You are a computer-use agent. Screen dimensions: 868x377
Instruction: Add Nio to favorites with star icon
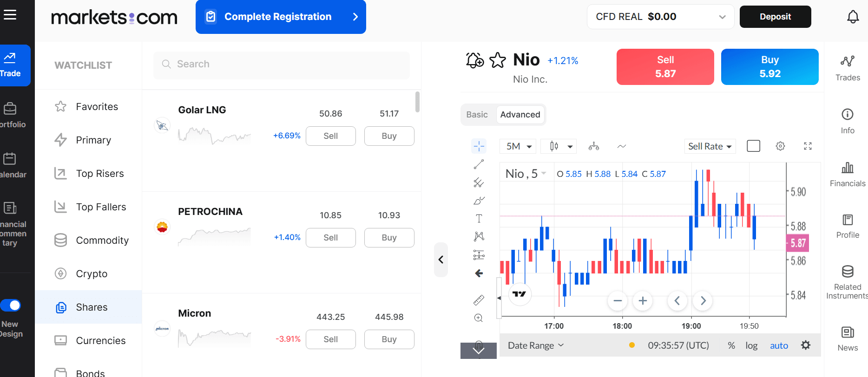point(498,60)
